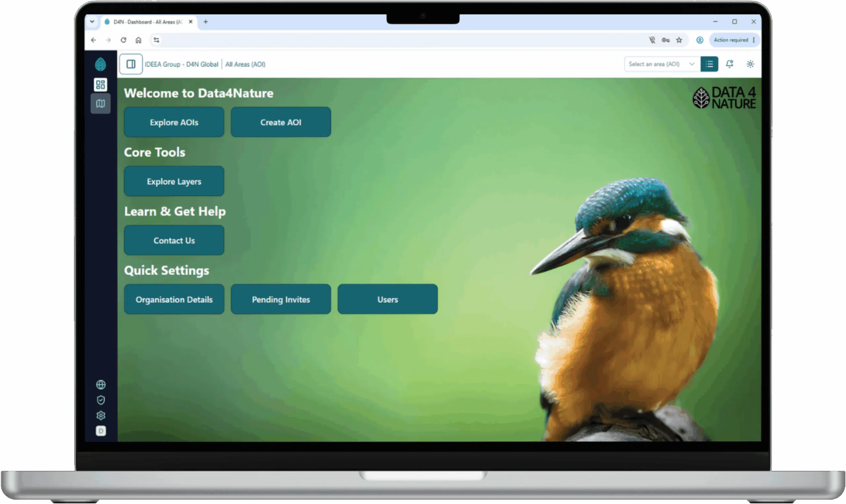Image resolution: width=846 pixels, height=504 pixels.
Task: Open Organisation Details
Action: click(x=174, y=299)
